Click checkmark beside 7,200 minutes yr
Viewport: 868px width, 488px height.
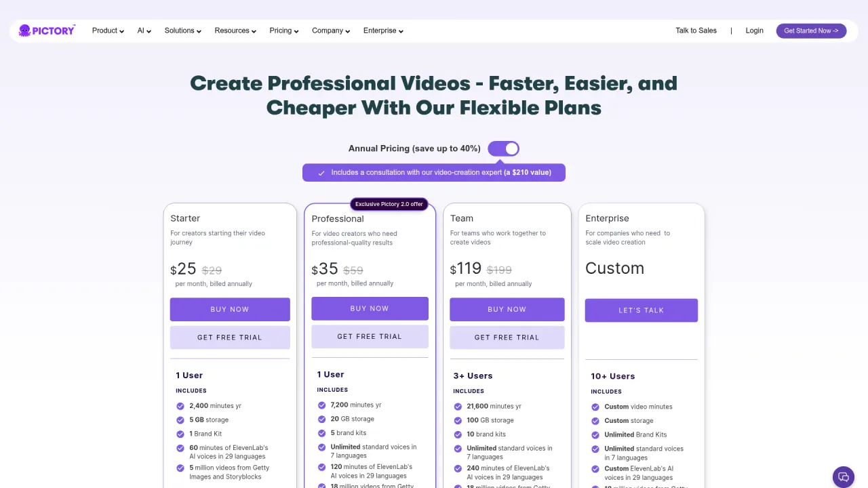pos(321,405)
